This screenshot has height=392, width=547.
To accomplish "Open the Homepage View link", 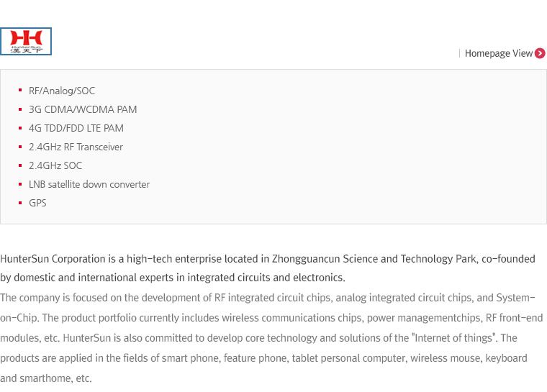I will [499, 53].
